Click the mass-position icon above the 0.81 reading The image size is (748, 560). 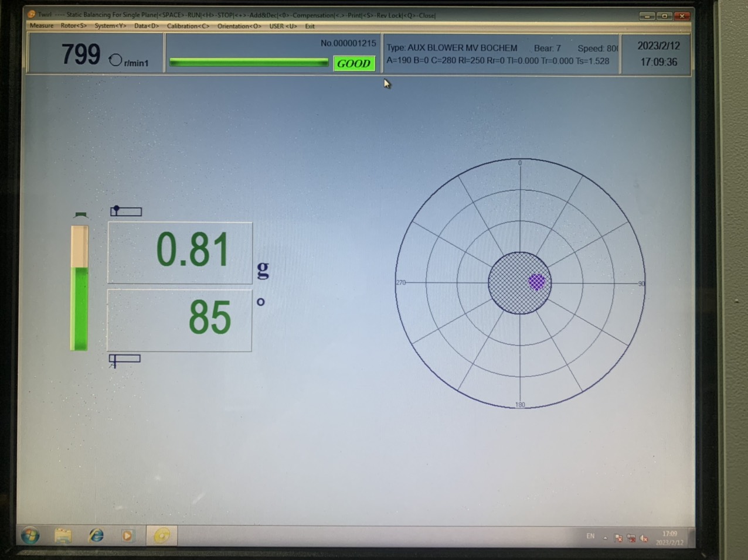[x=126, y=211]
